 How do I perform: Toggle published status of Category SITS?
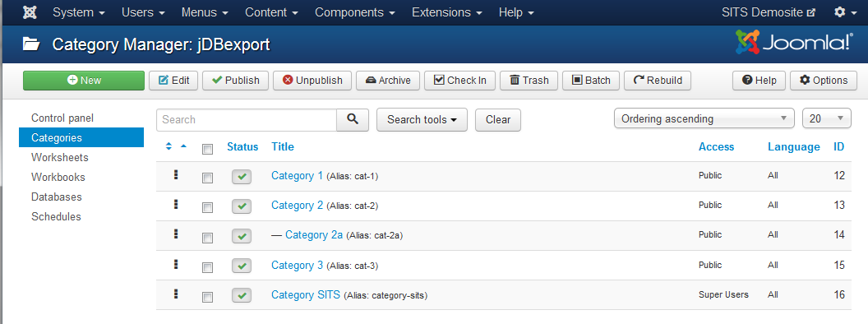click(242, 296)
